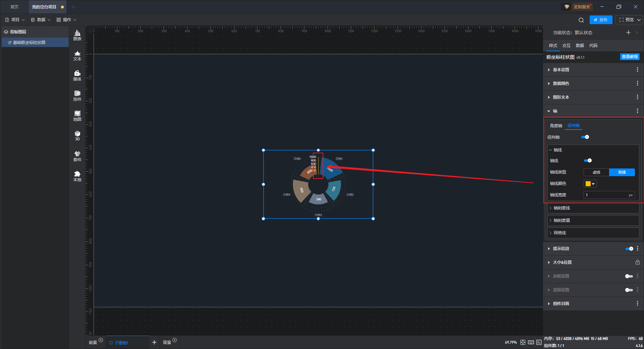Click the 大小&位置 lock icon

tap(637, 262)
